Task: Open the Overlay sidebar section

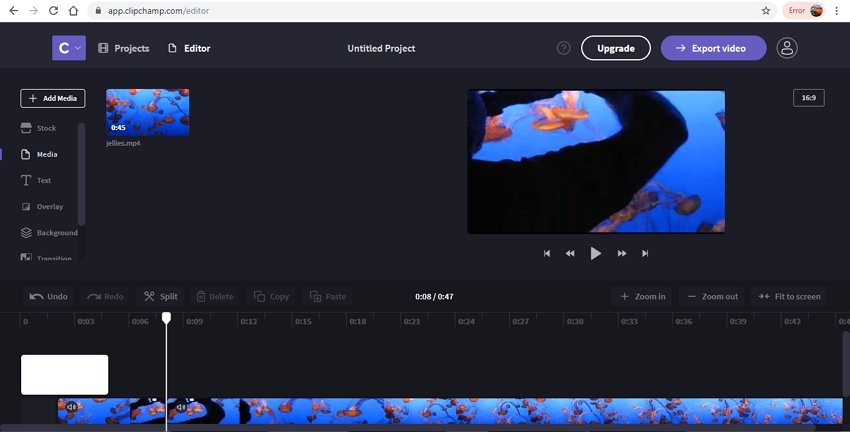Action: 49,206
